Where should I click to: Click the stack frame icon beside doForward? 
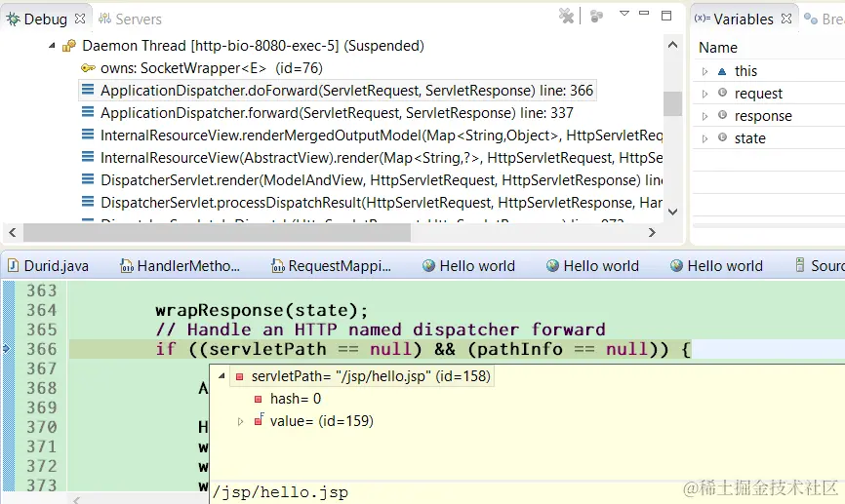coord(87,90)
